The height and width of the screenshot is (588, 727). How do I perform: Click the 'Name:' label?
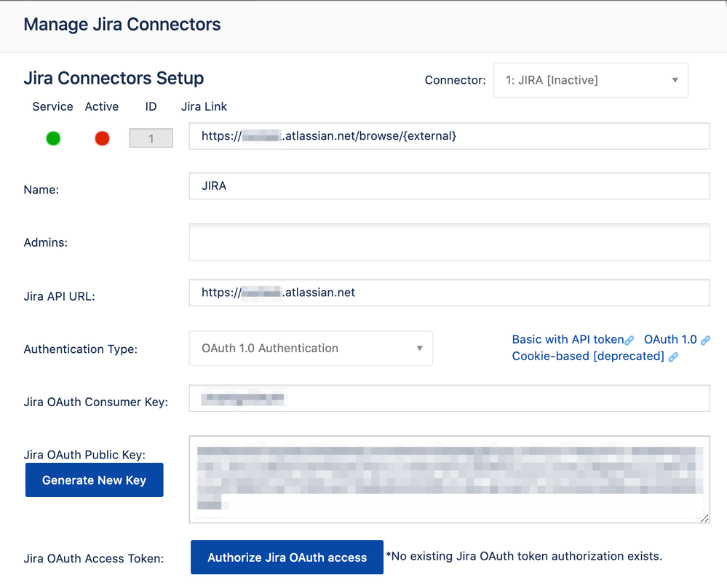tap(41, 190)
